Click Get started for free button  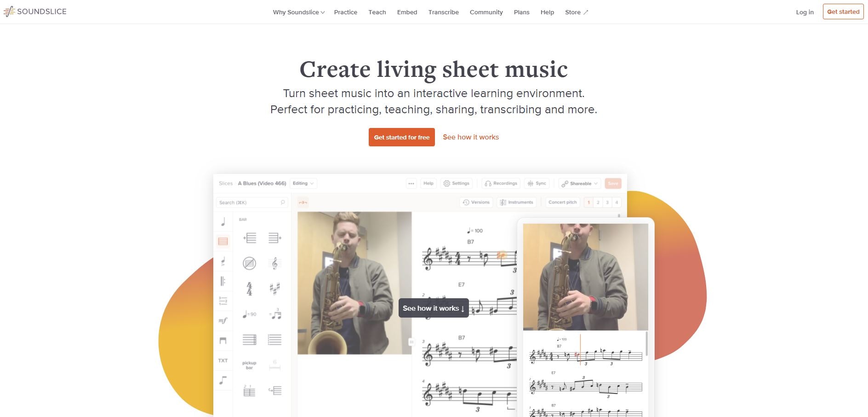click(402, 137)
